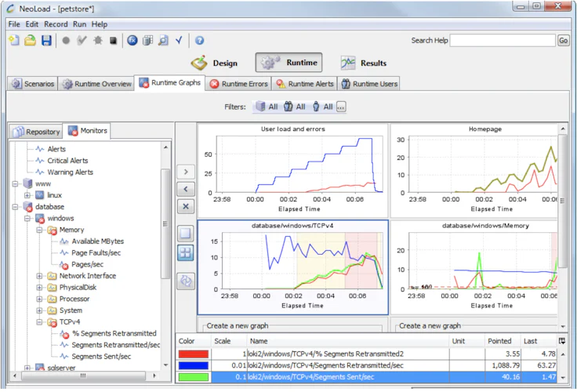Expand the linux tree node

27,195
